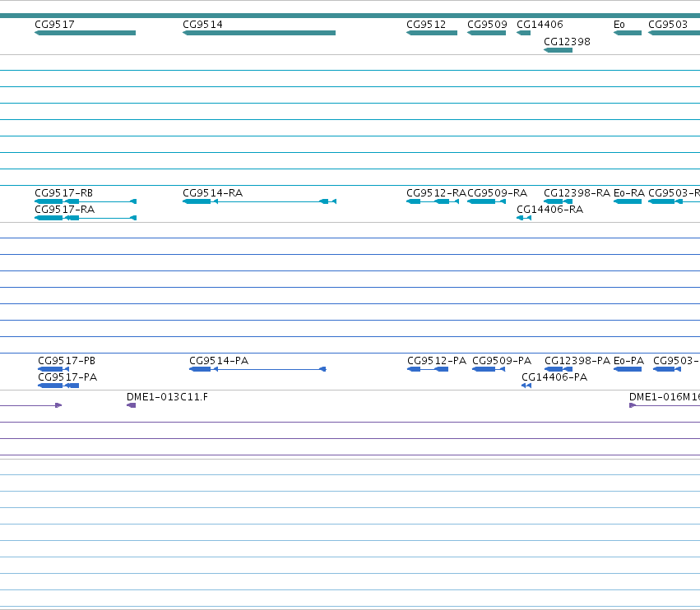
Task: Select the CG9517-RA transcript glyph
Action: 86,218
